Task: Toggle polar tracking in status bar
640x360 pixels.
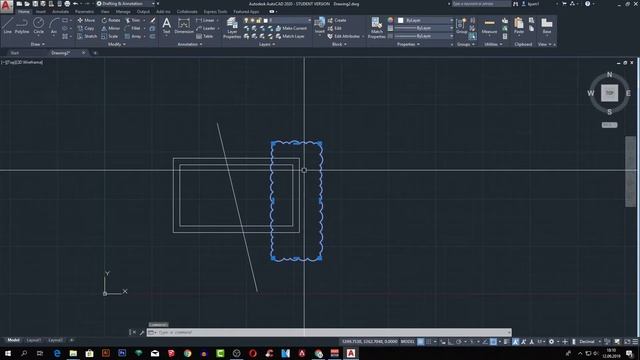Action: click(x=459, y=342)
